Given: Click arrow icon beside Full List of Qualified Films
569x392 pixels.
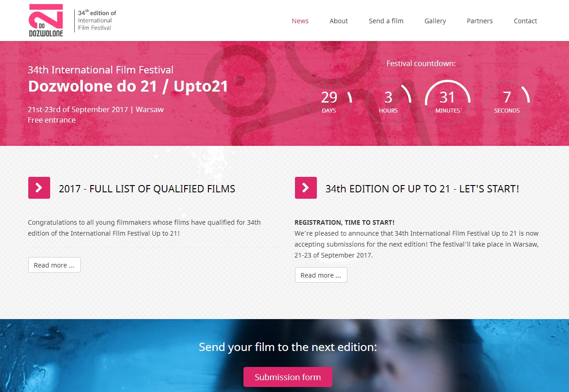Looking at the screenshot, I should (39, 188).
